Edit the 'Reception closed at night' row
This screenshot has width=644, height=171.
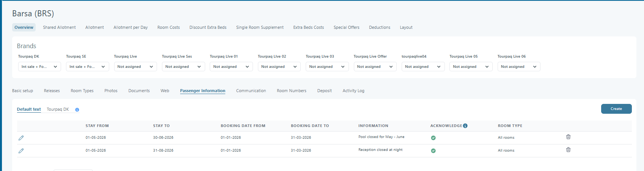point(21,151)
